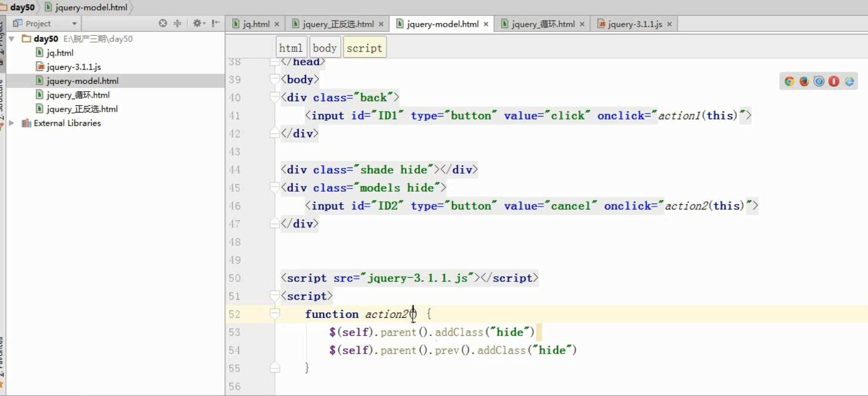The width and height of the screenshot is (868, 396).
Task: Open preview in Safari browser icon
Action: tap(819, 82)
